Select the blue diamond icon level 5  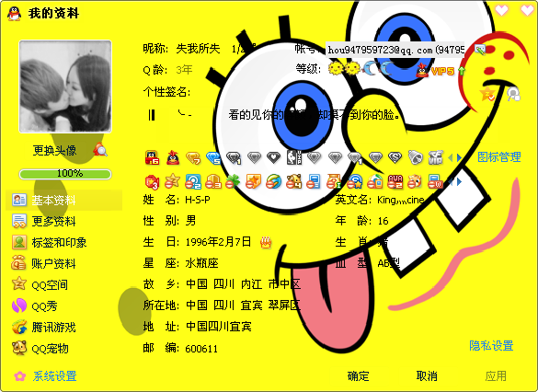point(213,158)
